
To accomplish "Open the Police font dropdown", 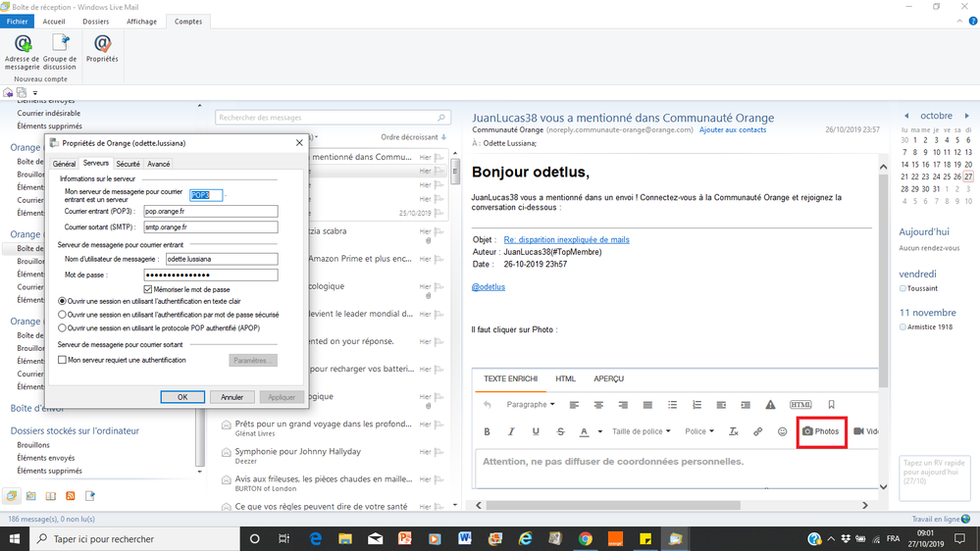I will (698, 431).
